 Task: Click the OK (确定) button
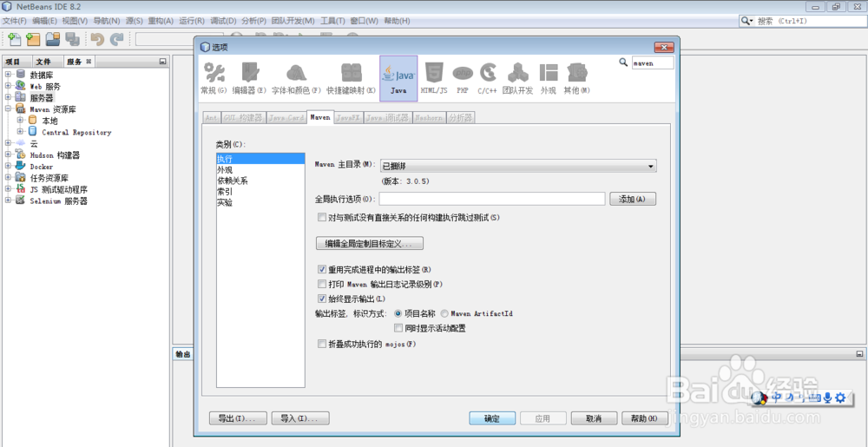click(x=492, y=418)
